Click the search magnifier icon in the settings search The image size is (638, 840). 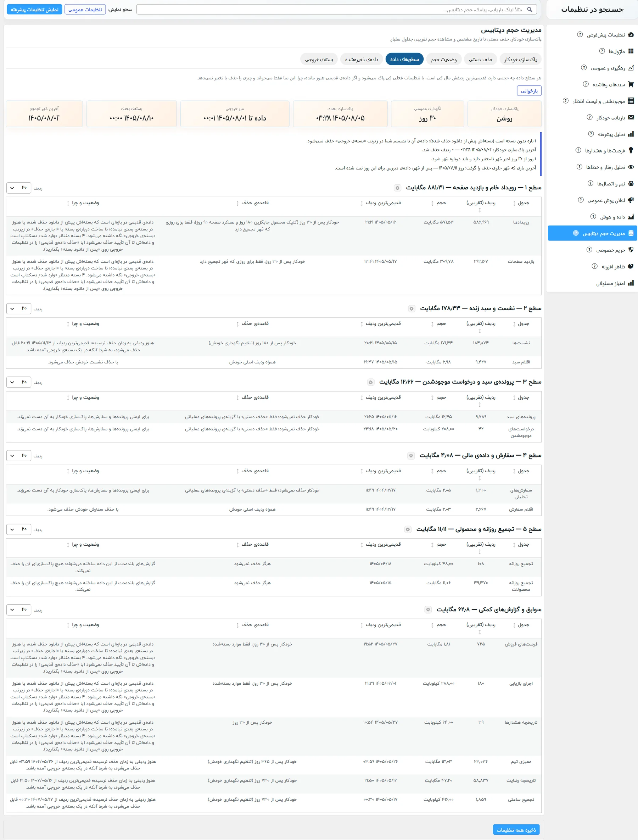click(530, 10)
